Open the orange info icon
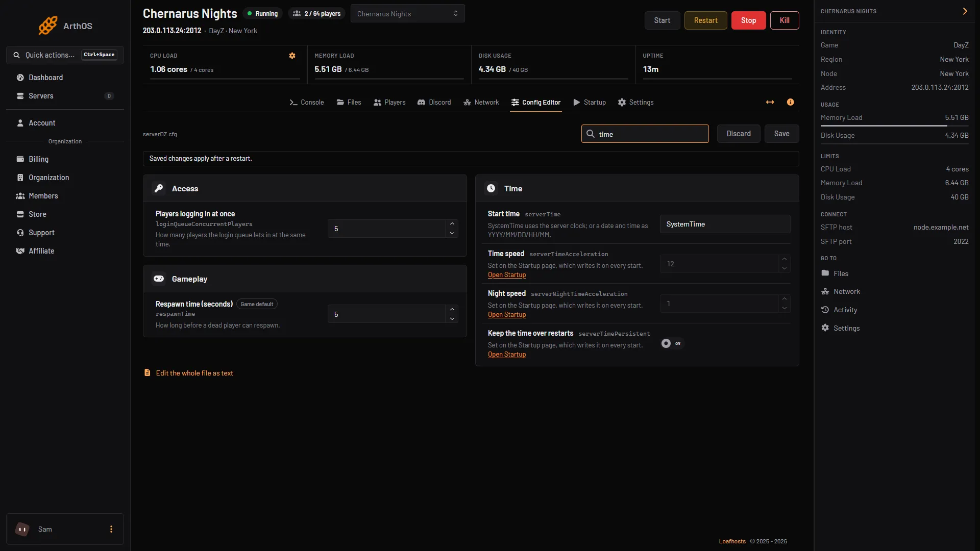This screenshot has width=980, height=551. (x=791, y=102)
